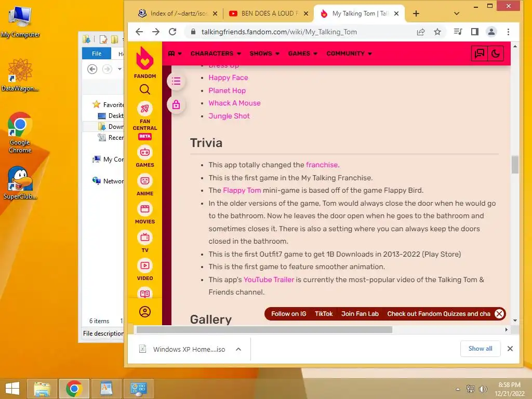Viewport: 532px width, 399px height.
Task: Select Favorites in Explorer navigation pane
Action: (x=108, y=104)
